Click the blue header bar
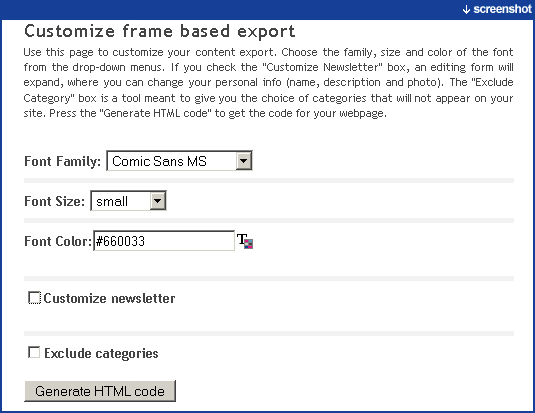 point(268,10)
